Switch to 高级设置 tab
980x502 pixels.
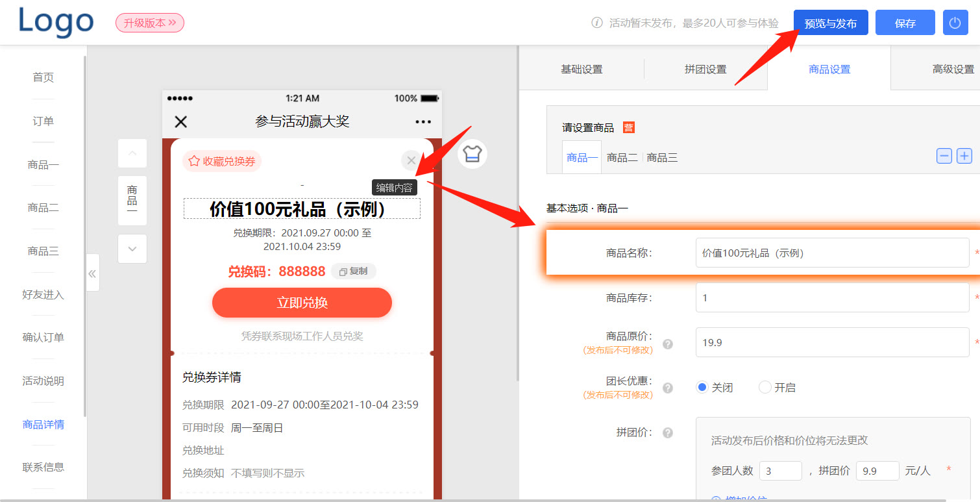click(952, 69)
